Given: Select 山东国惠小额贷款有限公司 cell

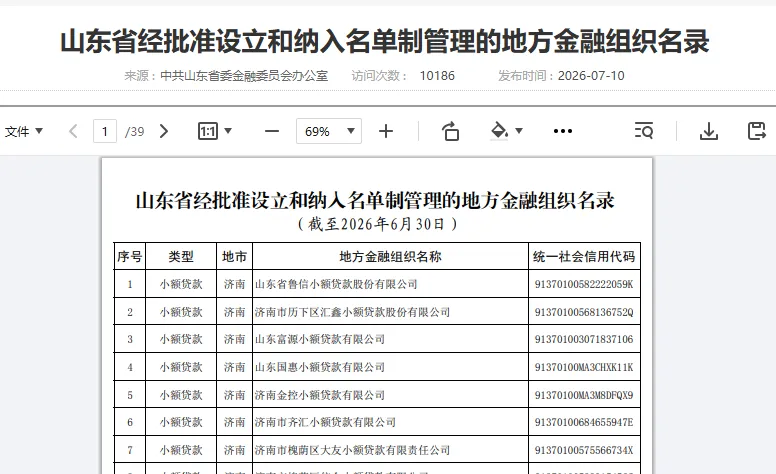Looking at the screenshot, I should tap(390, 367).
